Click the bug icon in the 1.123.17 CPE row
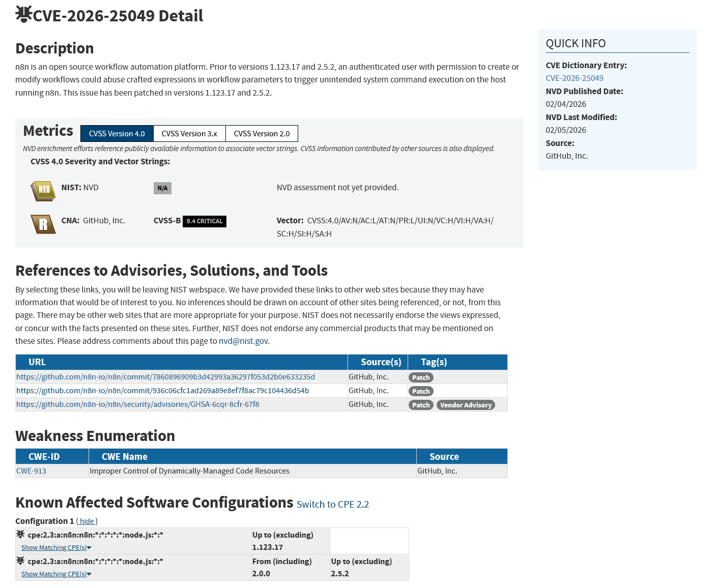This screenshot has width=717, height=588. [20, 534]
